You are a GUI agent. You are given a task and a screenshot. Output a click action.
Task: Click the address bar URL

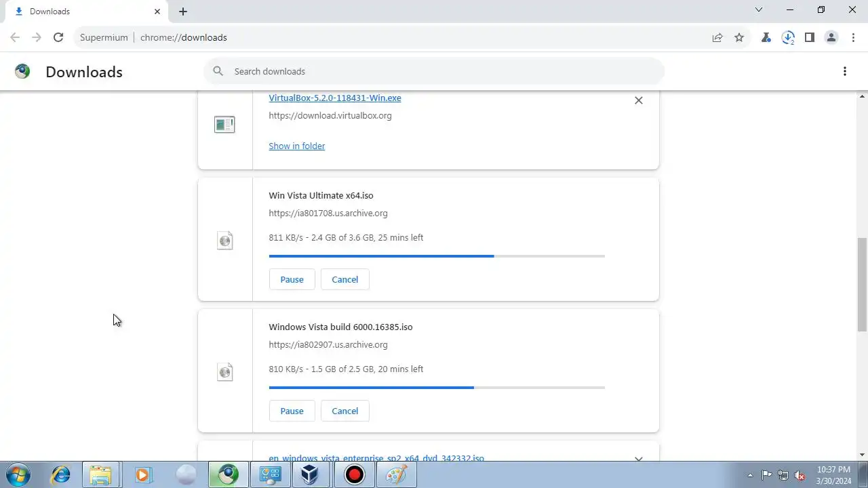click(x=184, y=37)
